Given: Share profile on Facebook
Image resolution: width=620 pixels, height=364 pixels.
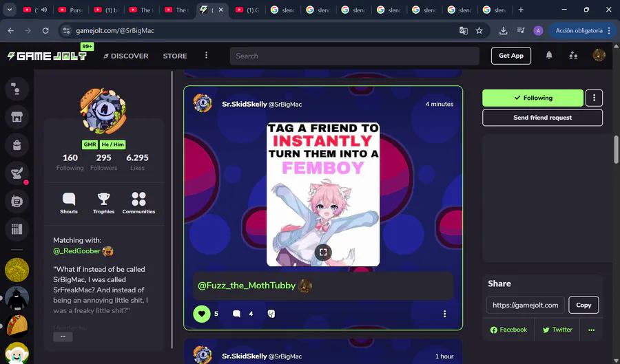Looking at the screenshot, I should (508, 330).
